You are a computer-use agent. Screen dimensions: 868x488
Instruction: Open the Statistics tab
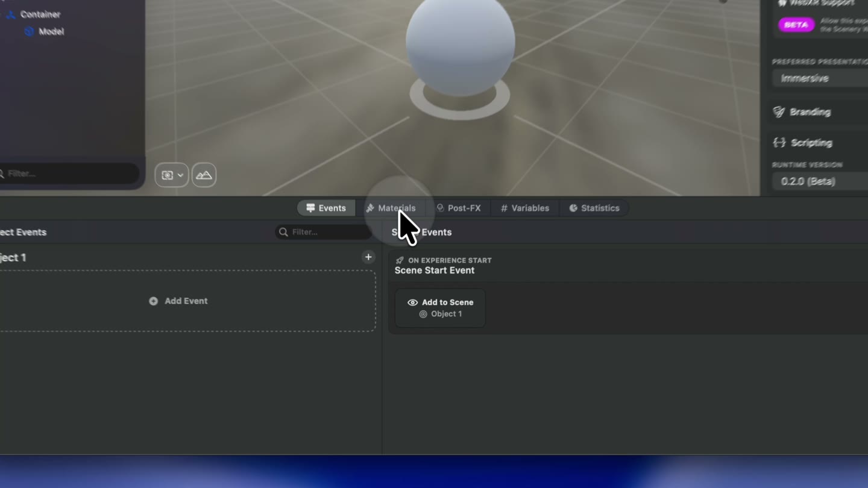pos(594,208)
